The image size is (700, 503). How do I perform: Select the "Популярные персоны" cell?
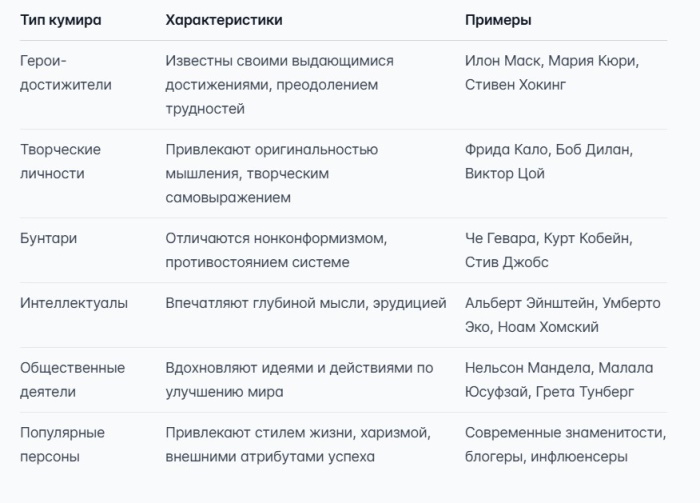coord(63,445)
